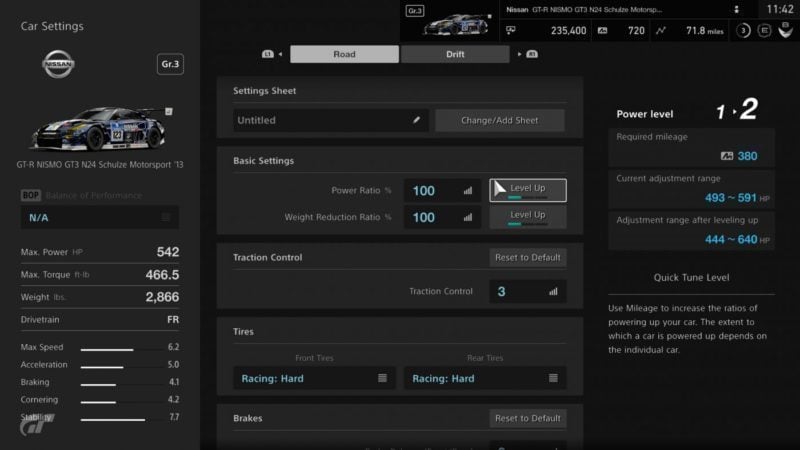Open Traction Control bar-graph adjuster icon
The image size is (800, 450).
[553, 292]
